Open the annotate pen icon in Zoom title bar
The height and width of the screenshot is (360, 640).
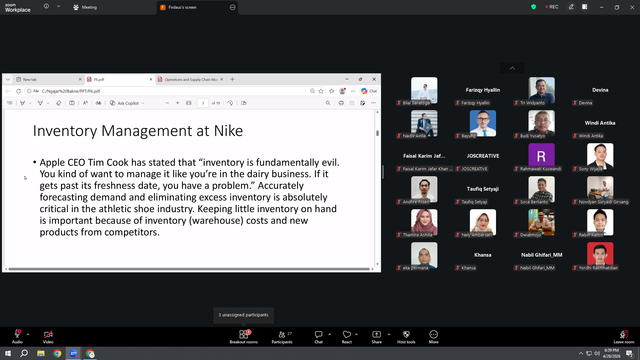(571, 7)
